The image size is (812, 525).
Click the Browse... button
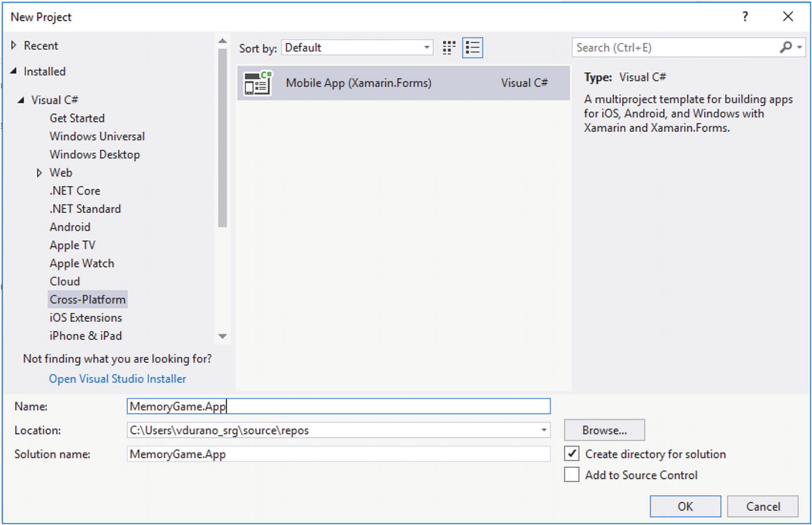coord(604,430)
